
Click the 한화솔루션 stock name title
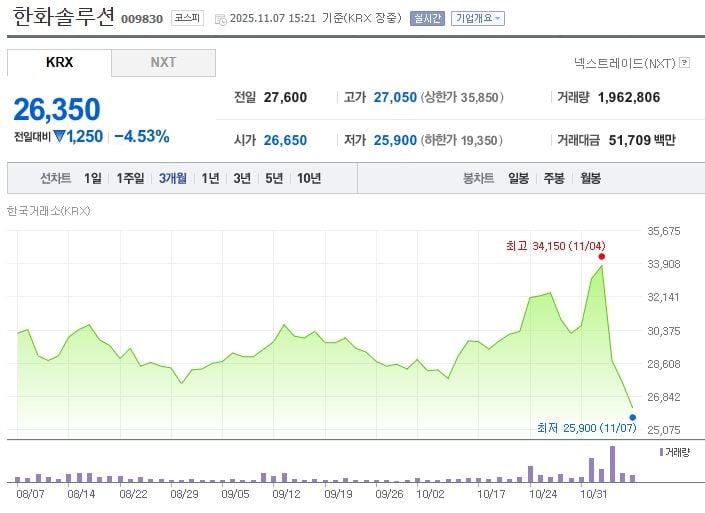64,17
